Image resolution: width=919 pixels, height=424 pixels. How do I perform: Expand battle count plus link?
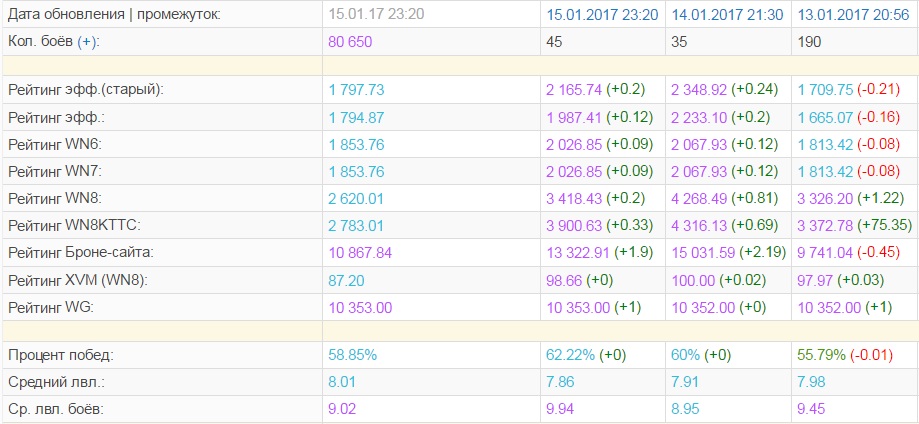tap(87, 42)
